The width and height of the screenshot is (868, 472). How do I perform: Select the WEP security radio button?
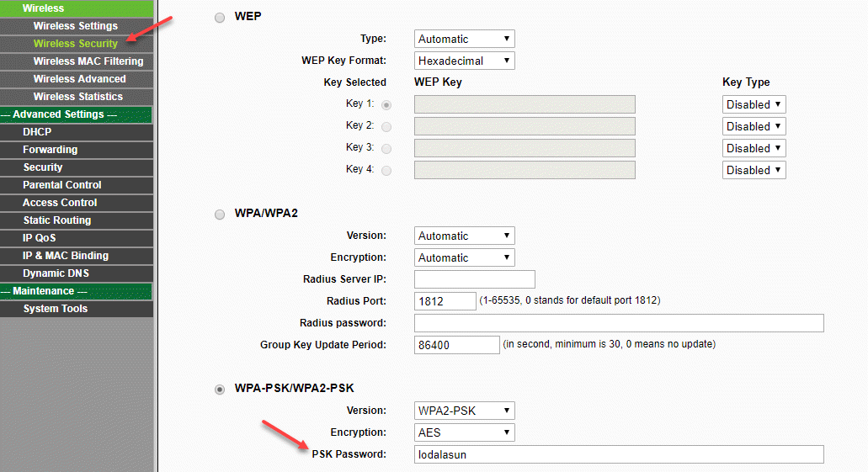(220, 18)
